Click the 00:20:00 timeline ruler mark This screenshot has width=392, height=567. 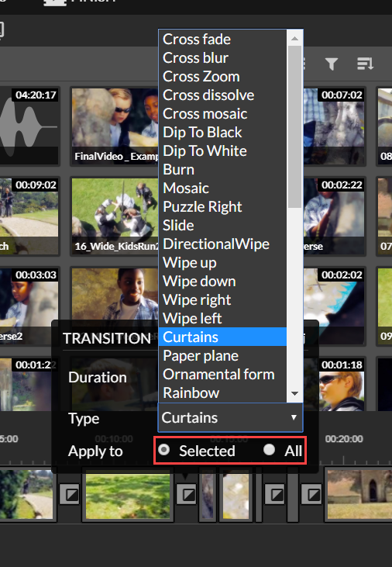coord(344,439)
